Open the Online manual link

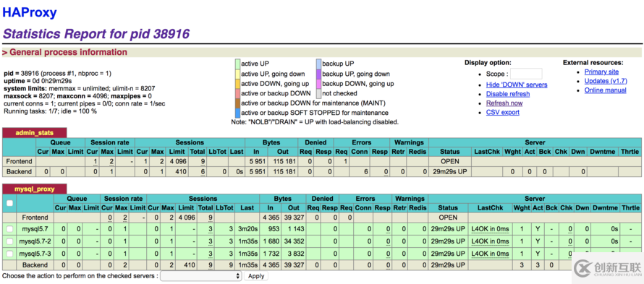pyautogui.click(x=606, y=90)
